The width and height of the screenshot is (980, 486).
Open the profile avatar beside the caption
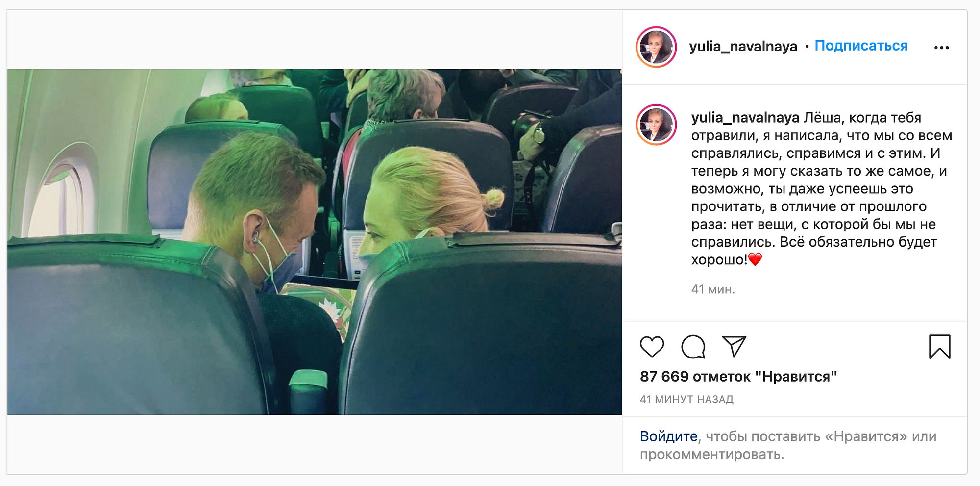(656, 125)
